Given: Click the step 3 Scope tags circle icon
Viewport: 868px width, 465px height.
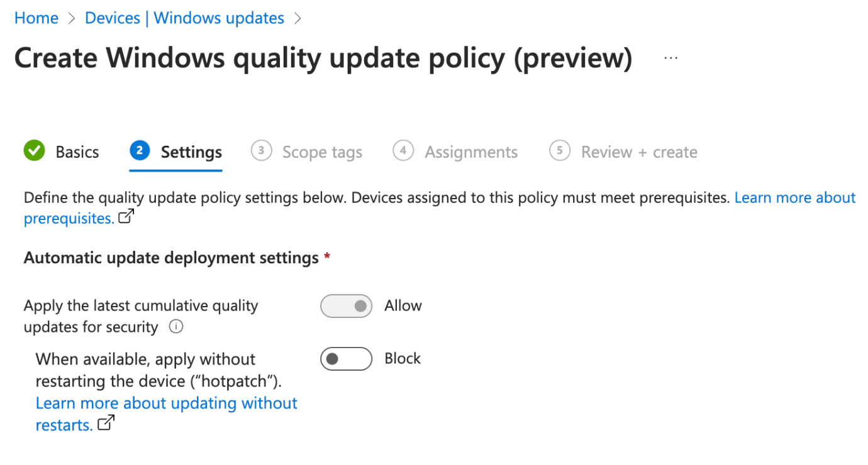Looking at the screenshot, I should 261,151.
